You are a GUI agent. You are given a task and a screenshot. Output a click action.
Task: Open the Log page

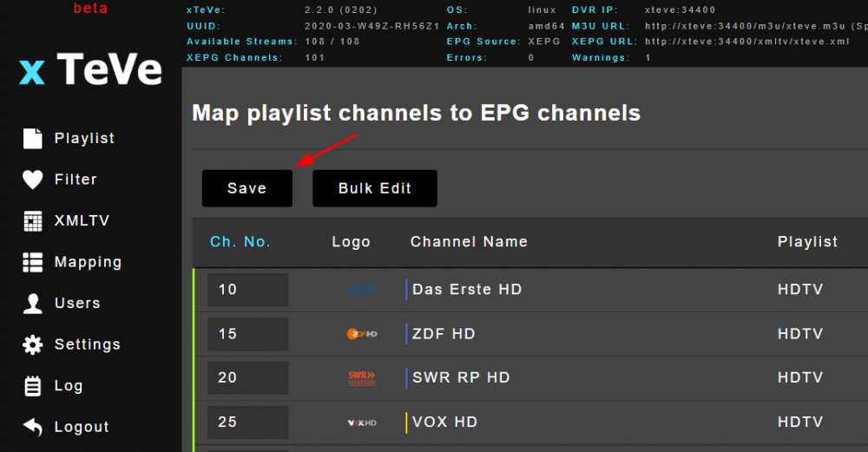click(69, 385)
